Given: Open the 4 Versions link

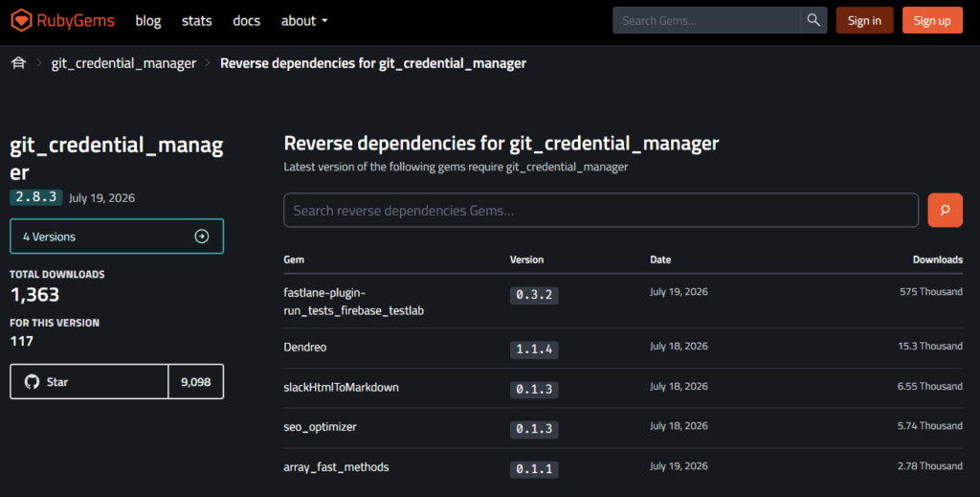Looking at the screenshot, I should point(117,237).
